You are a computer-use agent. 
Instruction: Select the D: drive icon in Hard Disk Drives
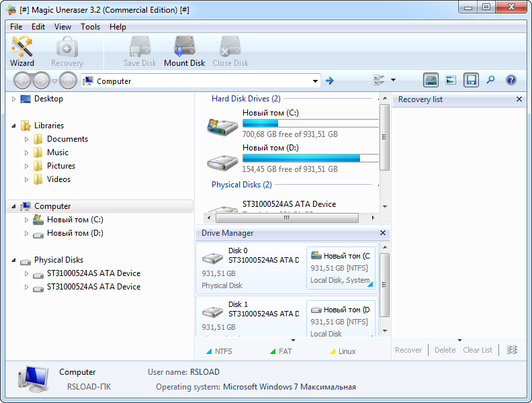point(222,163)
